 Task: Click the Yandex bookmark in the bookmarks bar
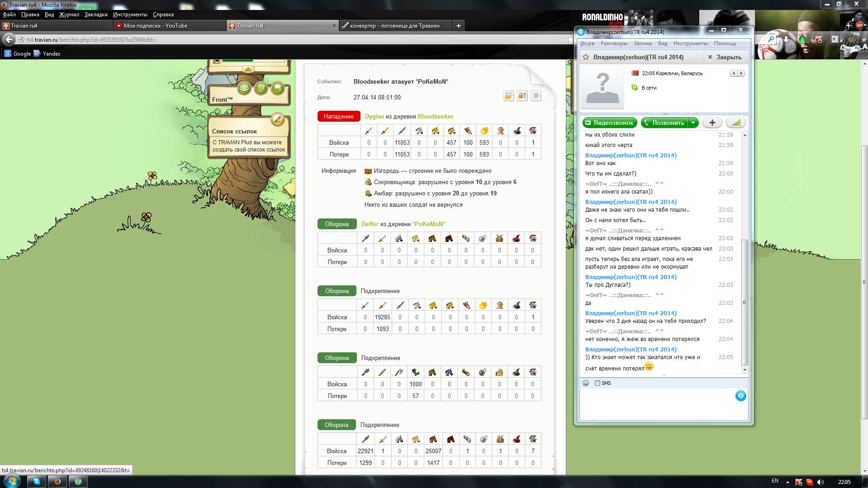[x=47, y=53]
